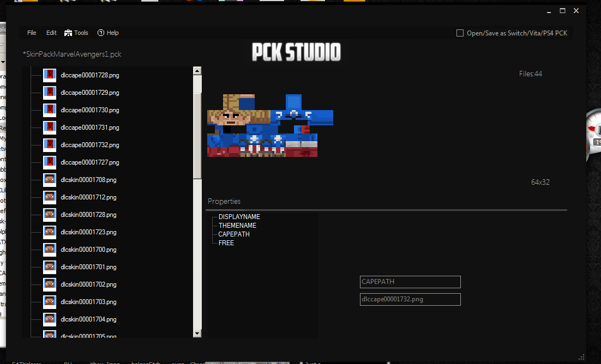The height and width of the screenshot is (364, 601).
Task: Click the file tree scroll down arrow
Action: tap(197, 333)
